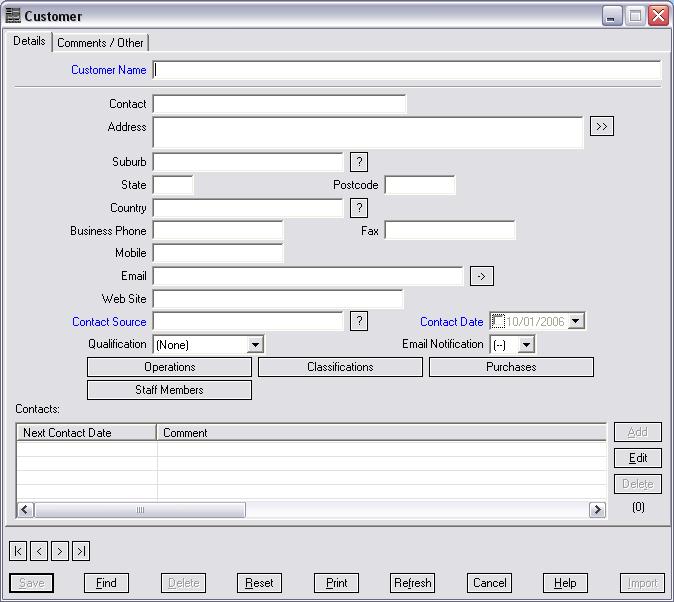The height and width of the screenshot is (602, 674).
Task: Click the bottom row Delete record button
Action: pos(184,583)
